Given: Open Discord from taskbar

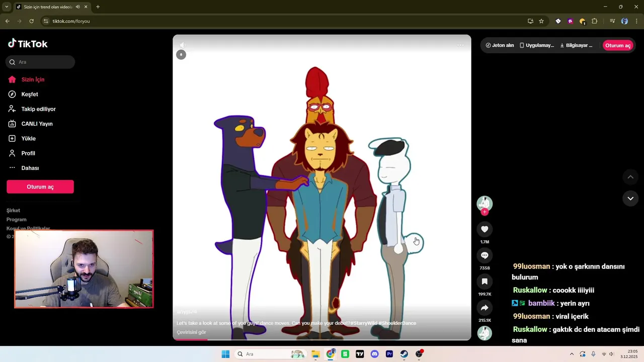Looking at the screenshot, I should 374,354.
